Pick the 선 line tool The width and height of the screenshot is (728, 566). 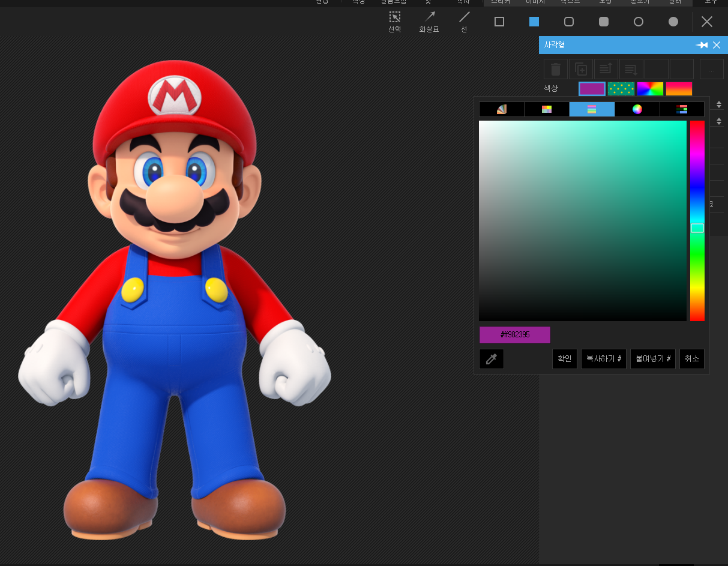pos(464,22)
